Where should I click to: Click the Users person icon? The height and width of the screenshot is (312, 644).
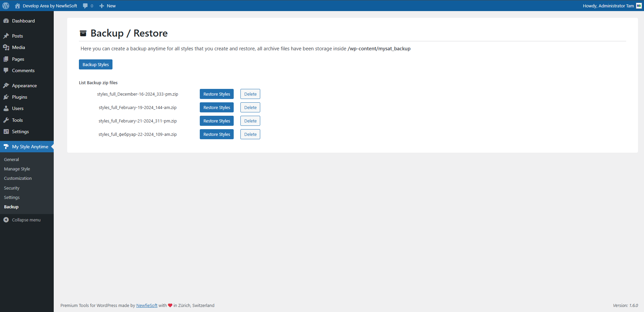pos(6,108)
